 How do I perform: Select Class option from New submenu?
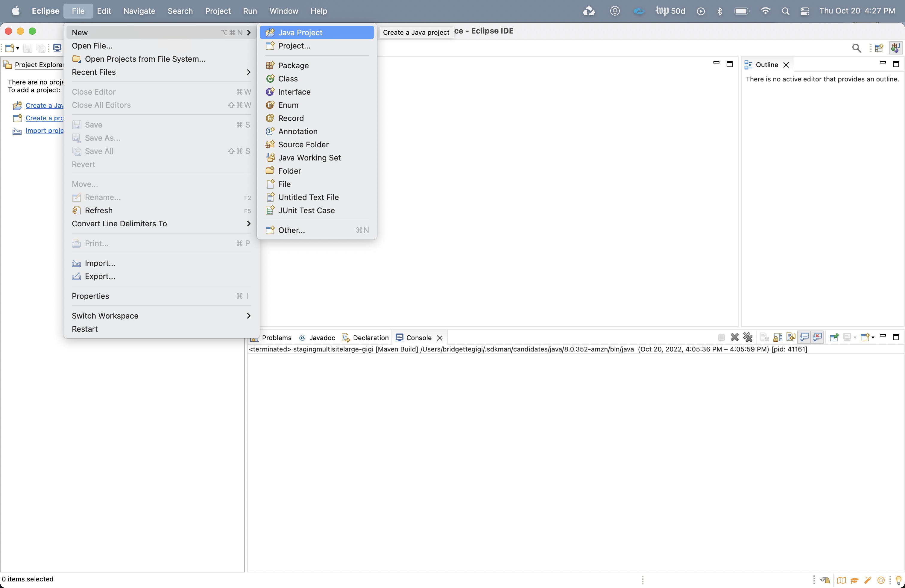[x=288, y=78]
